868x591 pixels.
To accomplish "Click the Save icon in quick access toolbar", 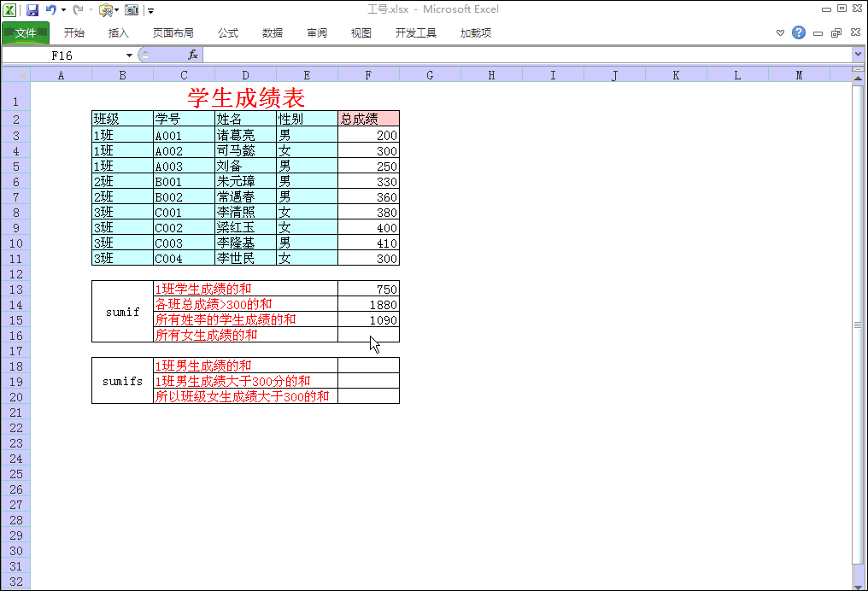I will pos(32,9).
